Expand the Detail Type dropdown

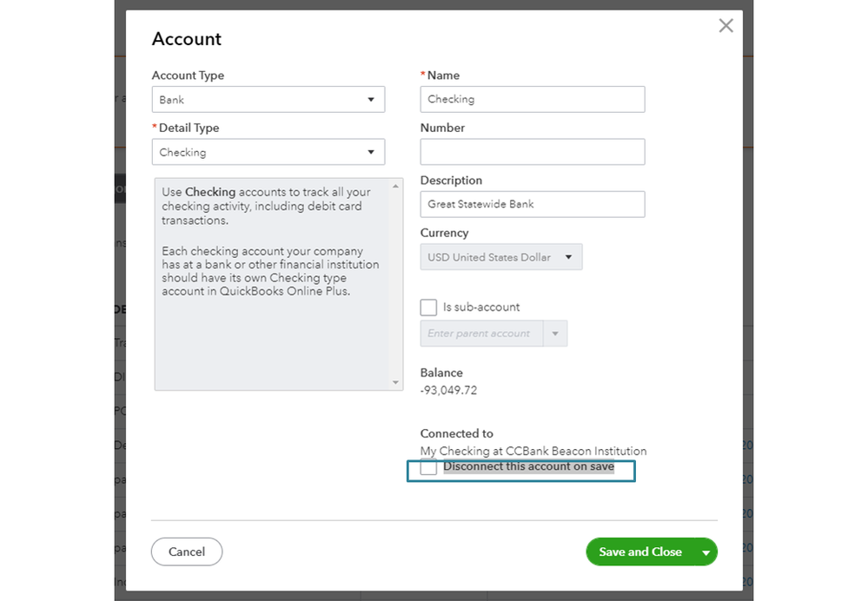(268, 152)
